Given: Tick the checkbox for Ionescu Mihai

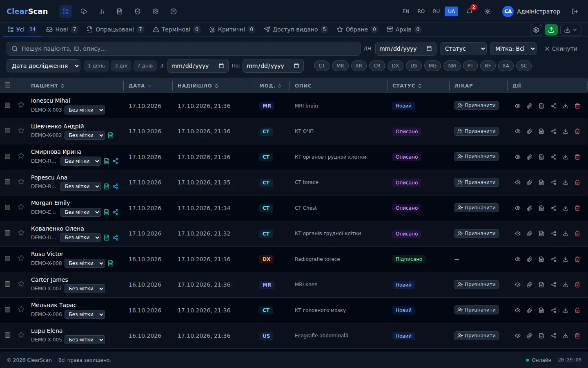Looking at the screenshot, I should (7, 105).
